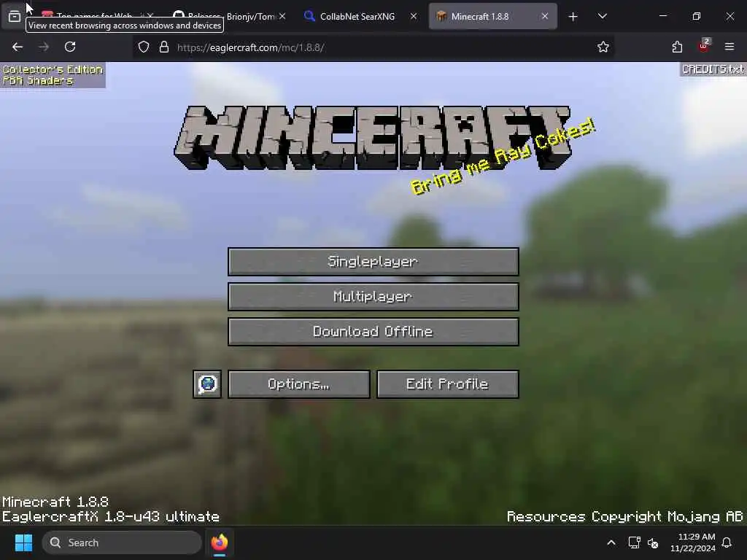Open the Options menu
The width and height of the screenshot is (747, 560).
point(298,384)
